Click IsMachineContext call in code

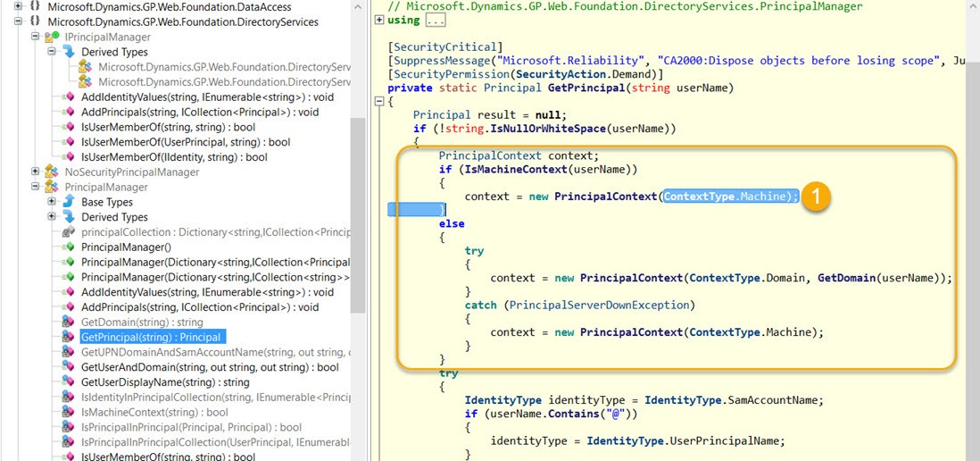516,169
